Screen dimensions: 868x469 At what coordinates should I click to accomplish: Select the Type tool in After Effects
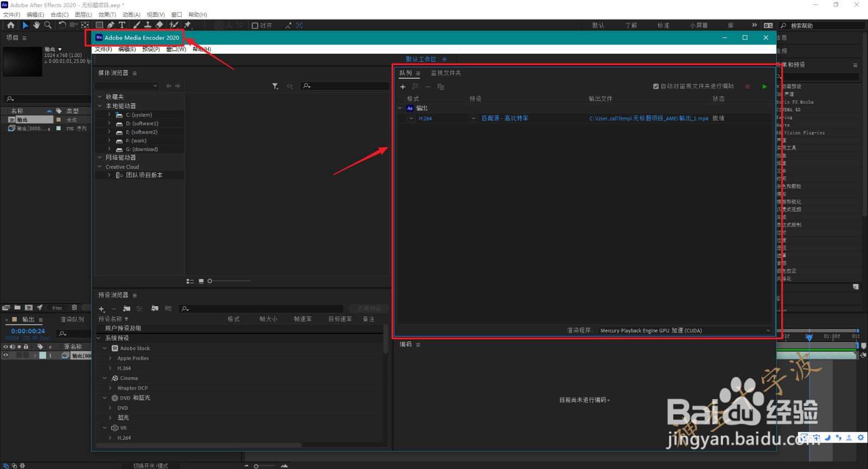point(122,25)
